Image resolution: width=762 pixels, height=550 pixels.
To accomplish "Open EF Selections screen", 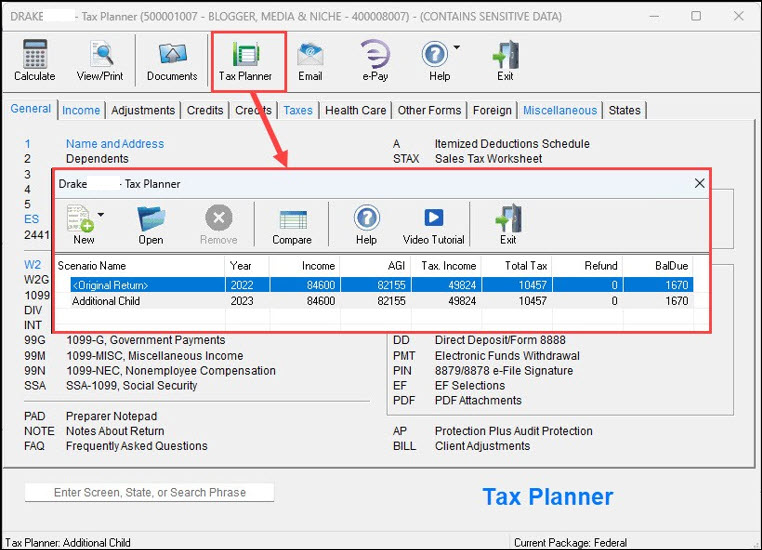I will click(x=470, y=386).
